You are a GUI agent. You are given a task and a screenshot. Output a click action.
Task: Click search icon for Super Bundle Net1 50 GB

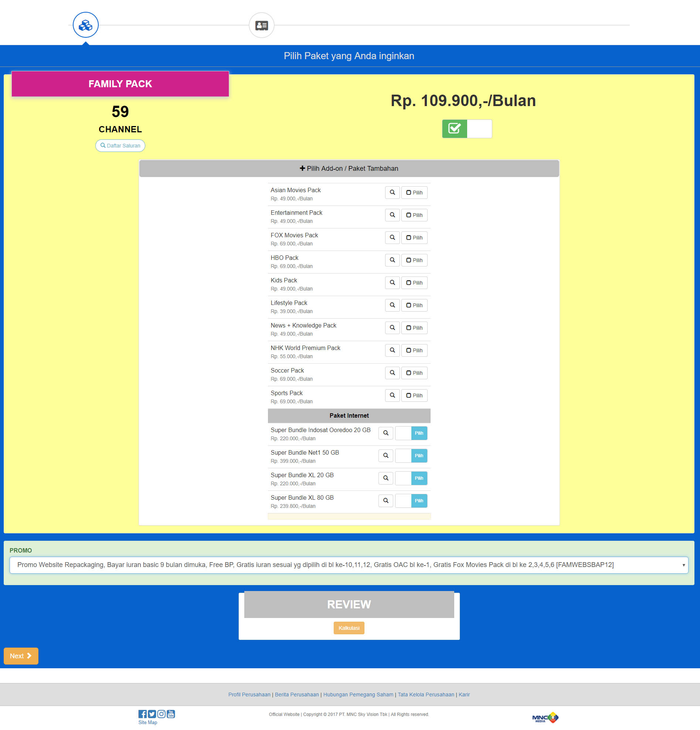click(x=385, y=455)
